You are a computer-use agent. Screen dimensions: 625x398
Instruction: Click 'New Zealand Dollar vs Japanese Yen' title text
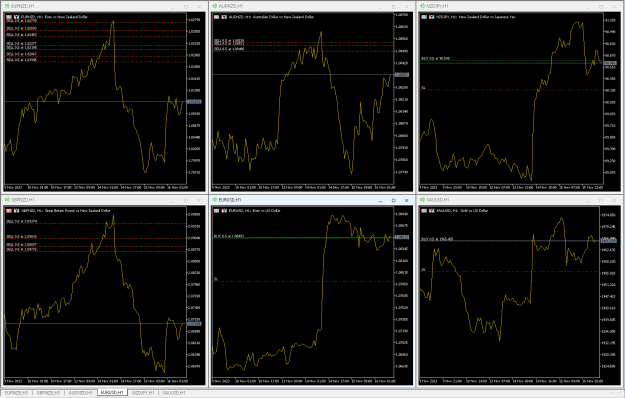click(487, 17)
